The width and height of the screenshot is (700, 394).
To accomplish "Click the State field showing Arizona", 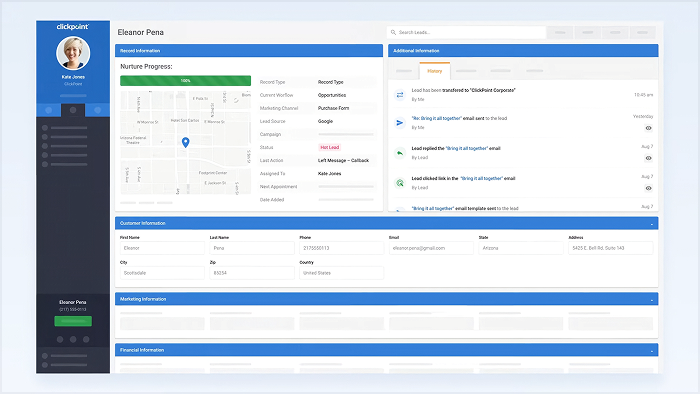I will click(521, 248).
